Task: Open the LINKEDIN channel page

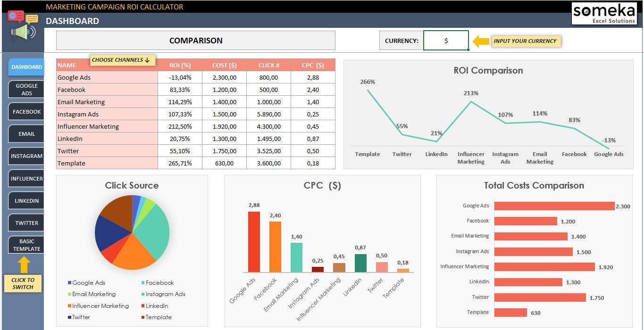Action: pyautogui.click(x=26, y=200)
